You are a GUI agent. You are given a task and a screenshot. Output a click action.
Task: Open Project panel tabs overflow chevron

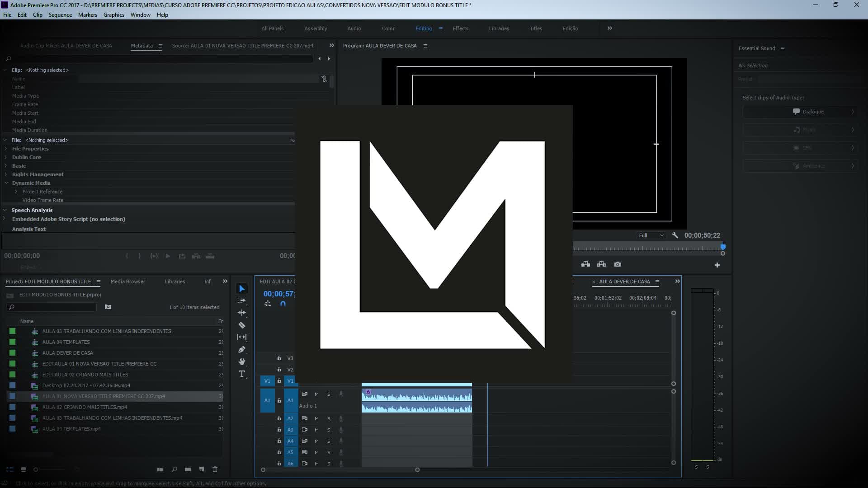[x=225, y=282]
